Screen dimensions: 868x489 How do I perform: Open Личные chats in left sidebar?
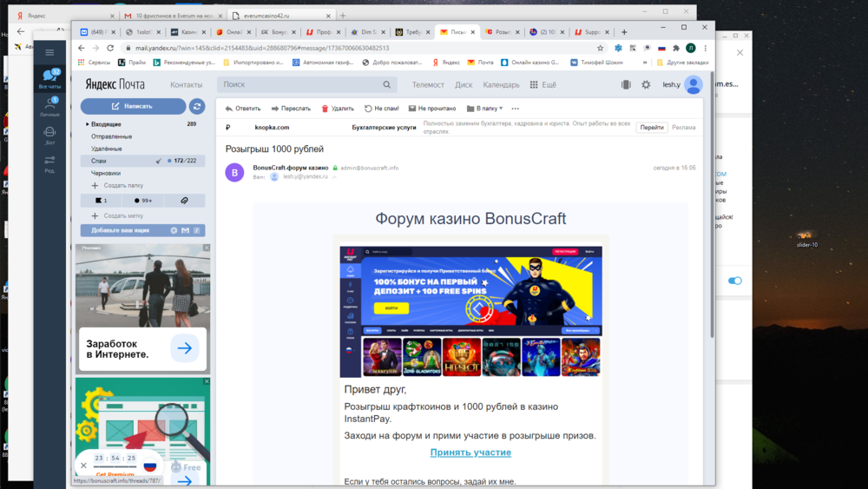click(49, 106)
